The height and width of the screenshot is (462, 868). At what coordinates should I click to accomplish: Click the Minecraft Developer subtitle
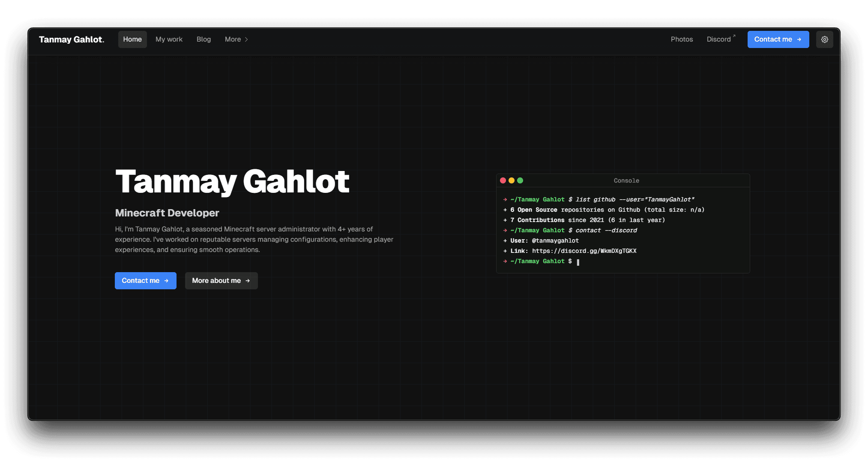[x=167, y=213]
